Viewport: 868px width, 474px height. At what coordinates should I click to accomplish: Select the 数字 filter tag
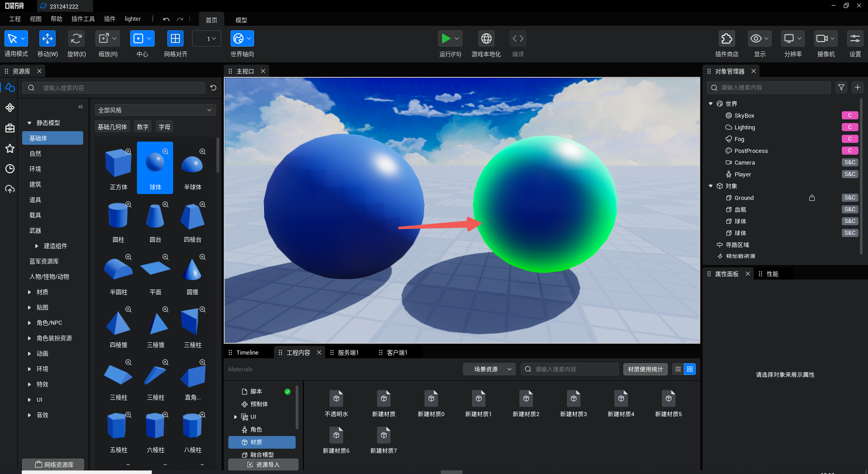click(x=143, y=127)
